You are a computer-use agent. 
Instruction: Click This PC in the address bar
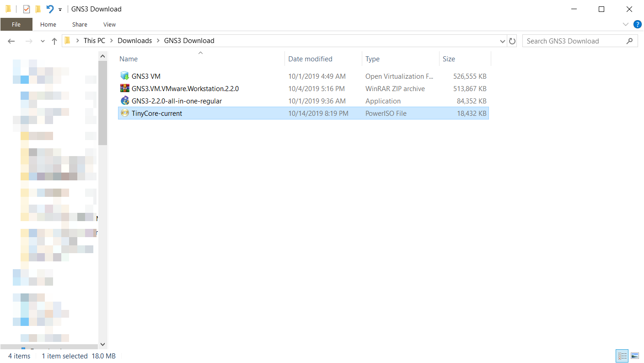click(x=94, y=41)
